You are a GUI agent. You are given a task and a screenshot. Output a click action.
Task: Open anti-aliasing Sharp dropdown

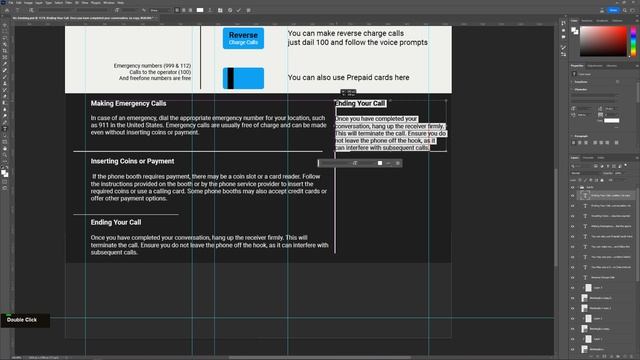(159, 10)
